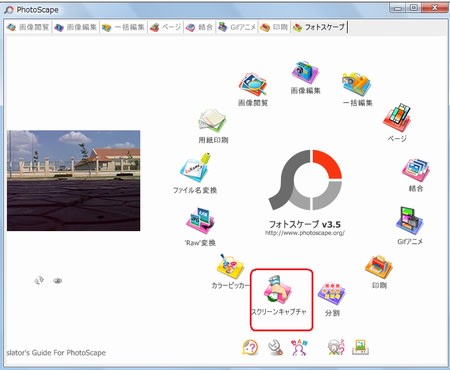Close the PhotoScape window
Viewport: 450px width, 370px height.
click(434, 8)
